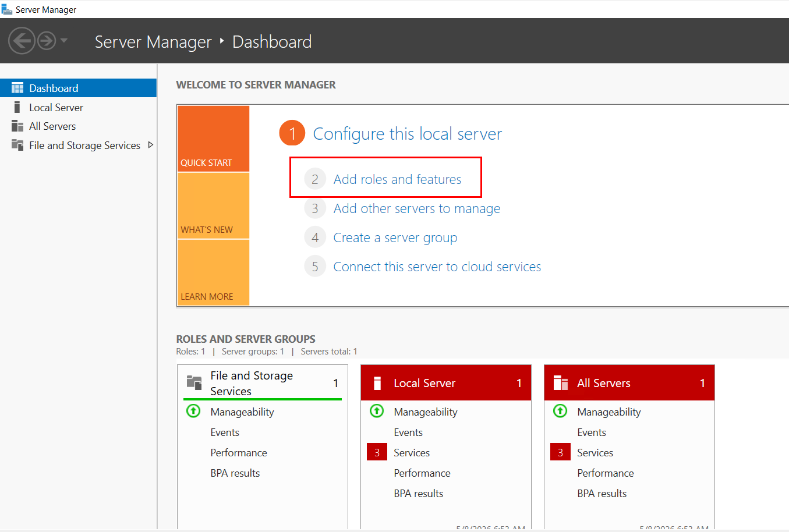Click the back navigation arrow

coord(22,41)
